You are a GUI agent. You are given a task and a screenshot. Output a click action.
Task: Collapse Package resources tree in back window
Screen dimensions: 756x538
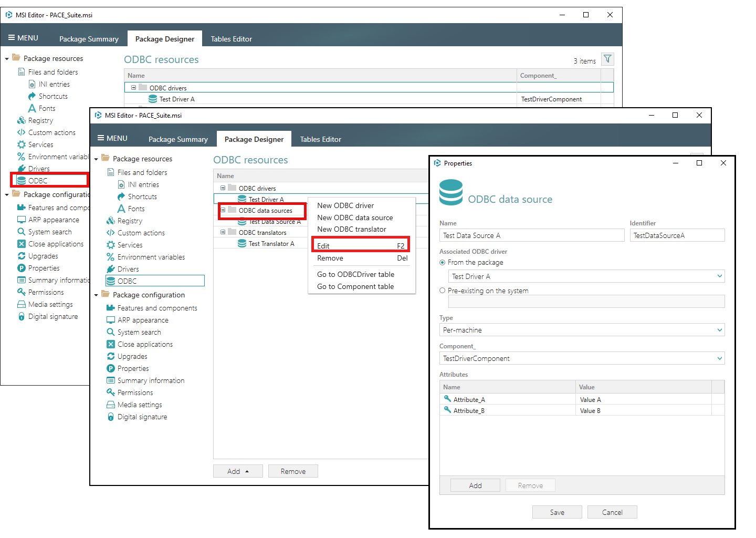point(7,59)
